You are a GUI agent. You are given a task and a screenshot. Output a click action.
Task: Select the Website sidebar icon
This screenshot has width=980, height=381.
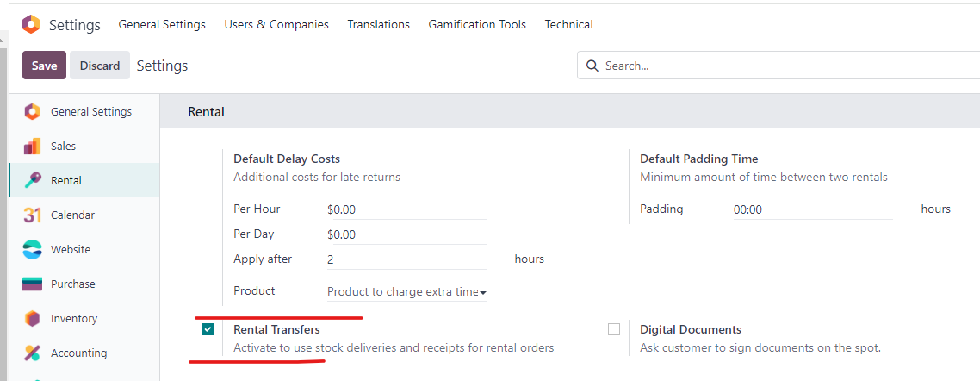click(32, 250)
